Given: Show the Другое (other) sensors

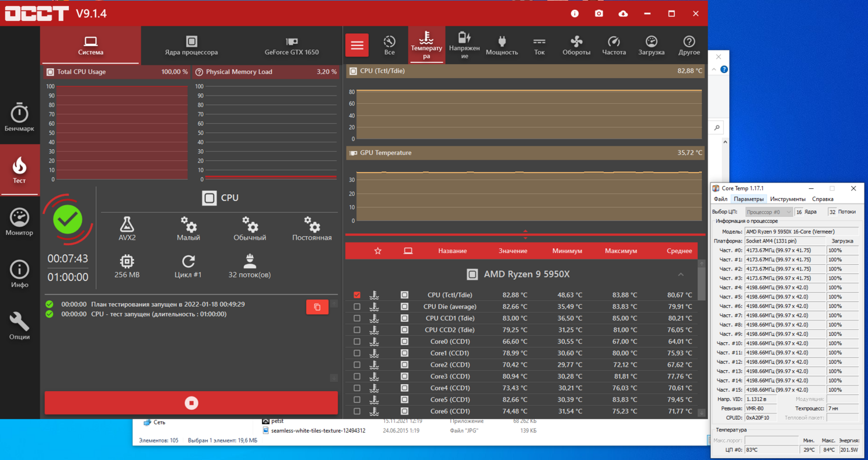Looking at the screenshot, I should (x=689, y=45).
